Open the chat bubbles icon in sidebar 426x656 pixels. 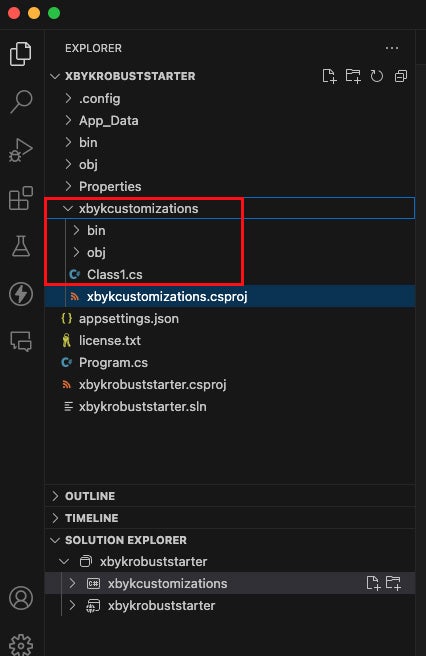point(21,341)
